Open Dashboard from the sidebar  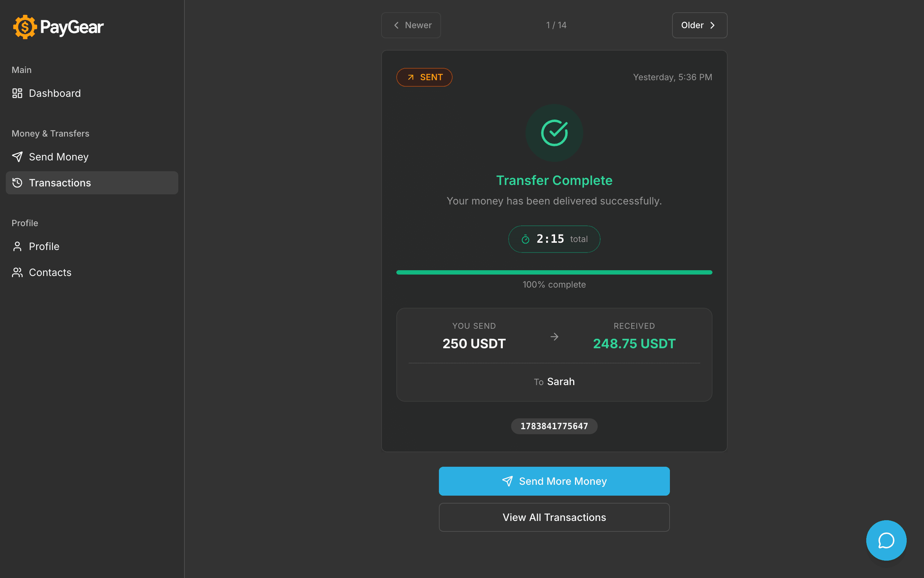pyautogui.click(x=92, y=93)
